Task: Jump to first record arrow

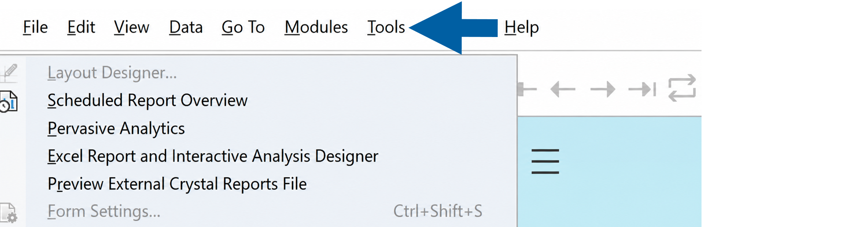Action: (x=527, y=89)
